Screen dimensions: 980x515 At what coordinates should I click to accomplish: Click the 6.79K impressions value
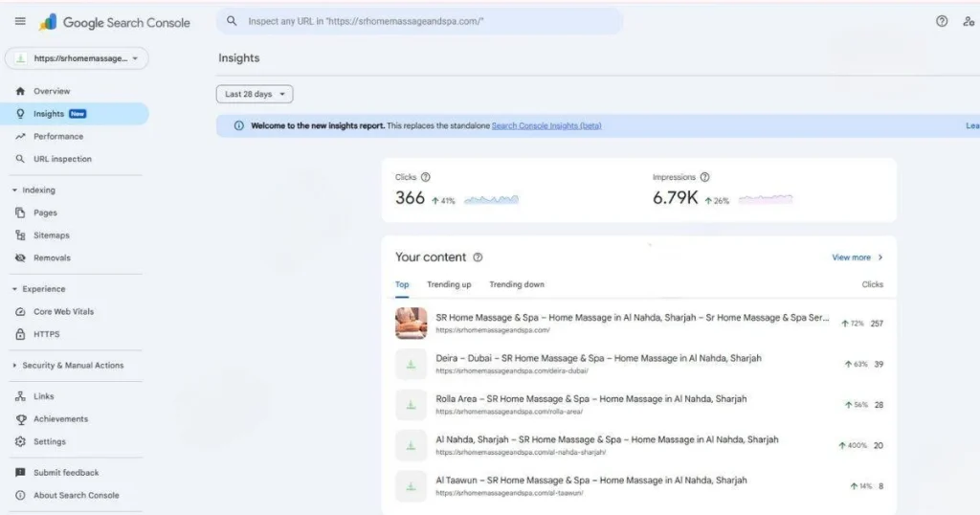pos(675,198)
